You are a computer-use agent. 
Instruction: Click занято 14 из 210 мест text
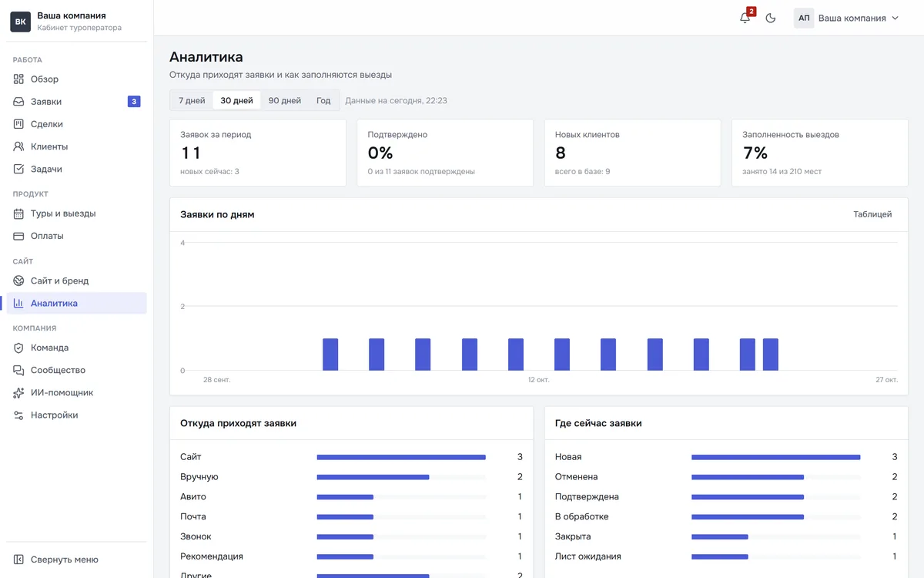(782, 171)
